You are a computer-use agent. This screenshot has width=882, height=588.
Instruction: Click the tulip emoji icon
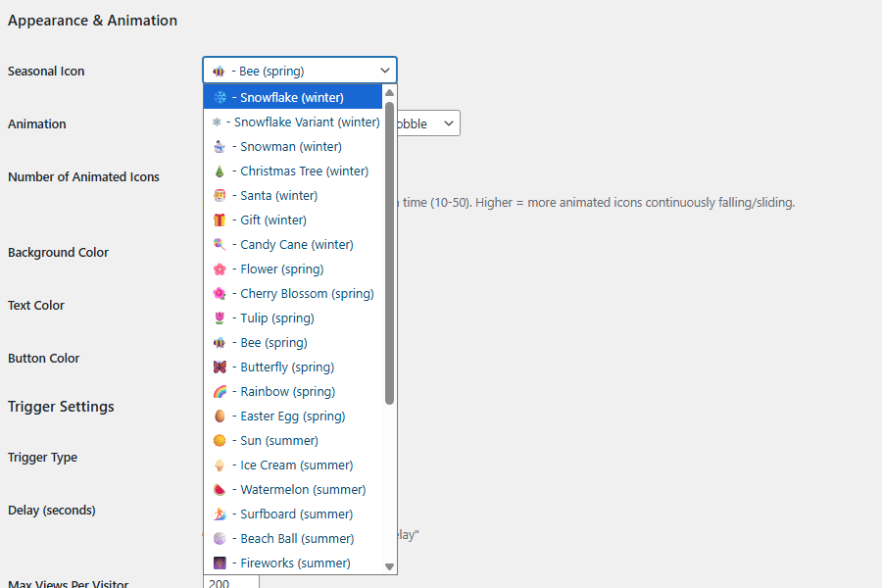coord(220,318)
